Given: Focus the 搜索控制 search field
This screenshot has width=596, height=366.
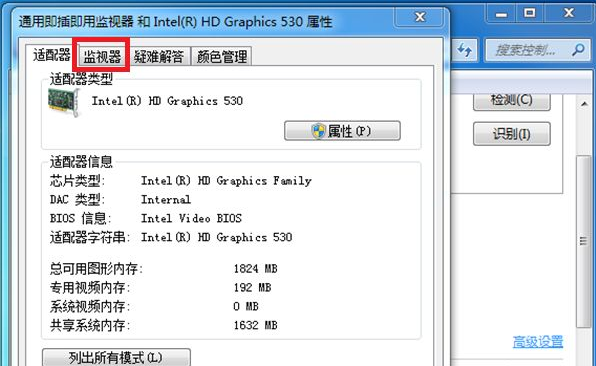Looking at the screenshot, I should click(538, 50).
